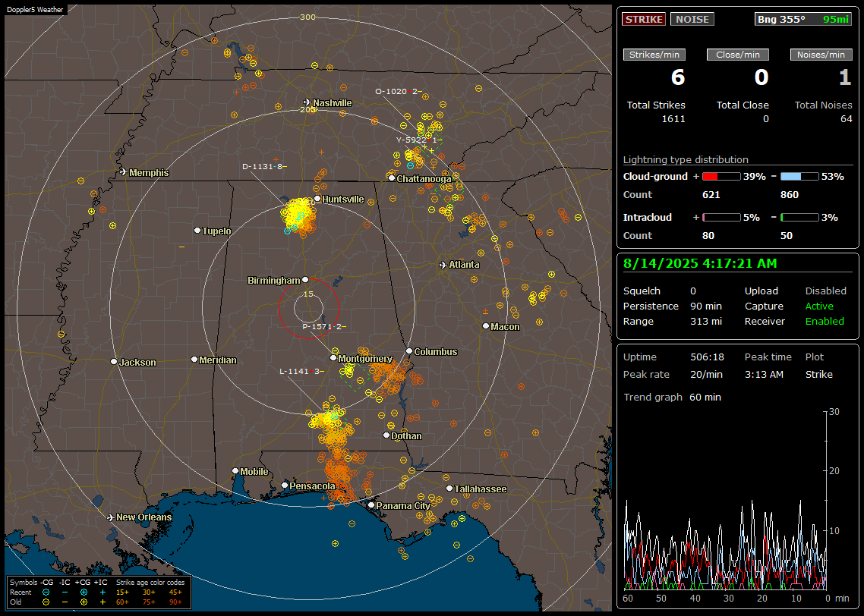The width and height of the screenshot is (864, 616).
Task: Click the Atlanta airport plane icon
Action: click(x=443, y=265)
